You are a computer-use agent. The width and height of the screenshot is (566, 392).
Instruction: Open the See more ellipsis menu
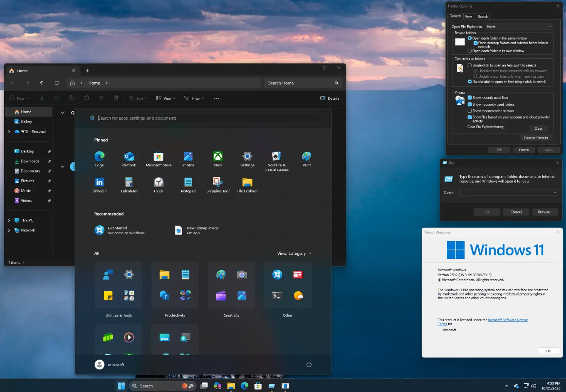[x=217, y=98]
